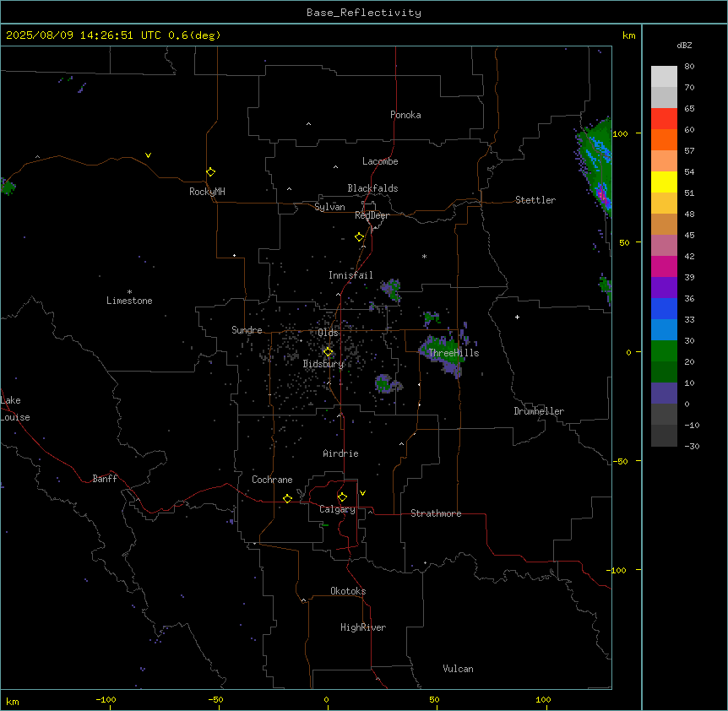Select the lightest gray 70-80 dBZ swatch
Viewport: 728px width, 711px height.
(x=664, y=77)
